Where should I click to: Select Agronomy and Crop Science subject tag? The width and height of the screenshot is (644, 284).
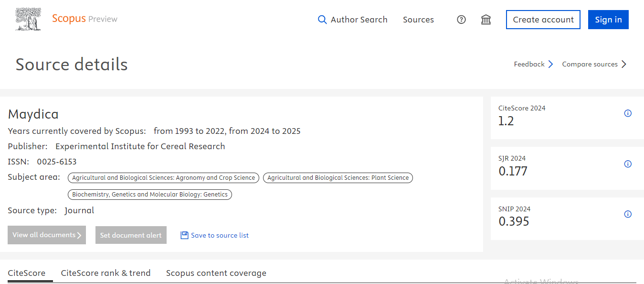coord(164,178)
